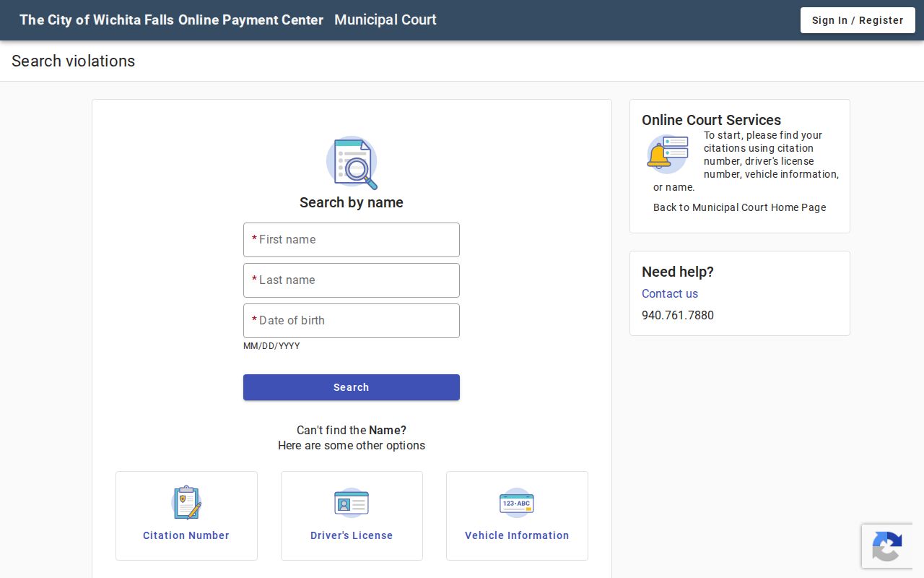
Task: Click the Search violations page heading
Action: [74, 61]
